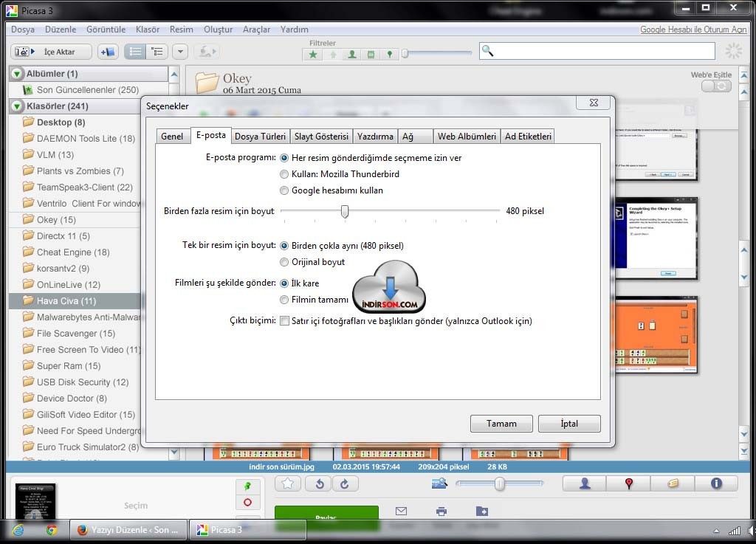Rotate photo clockwise
Screen dimensions: 756x544
pyautogui.click(x=345, y=483)
